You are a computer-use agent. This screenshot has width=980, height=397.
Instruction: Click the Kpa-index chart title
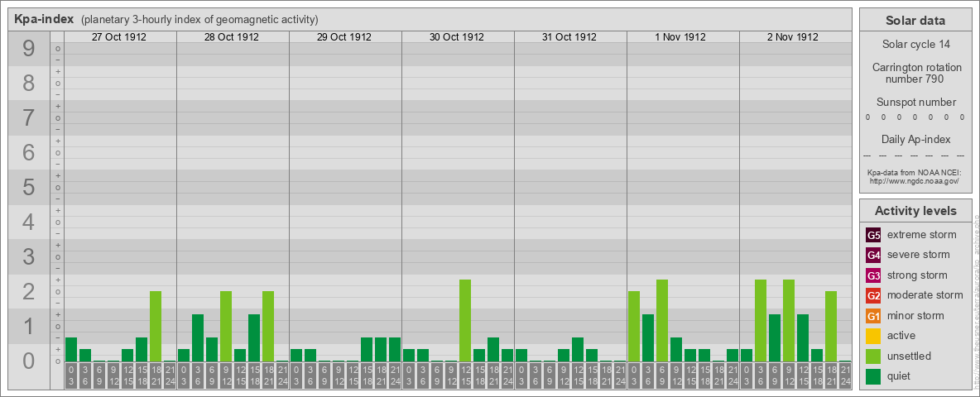tap(44, 19)
